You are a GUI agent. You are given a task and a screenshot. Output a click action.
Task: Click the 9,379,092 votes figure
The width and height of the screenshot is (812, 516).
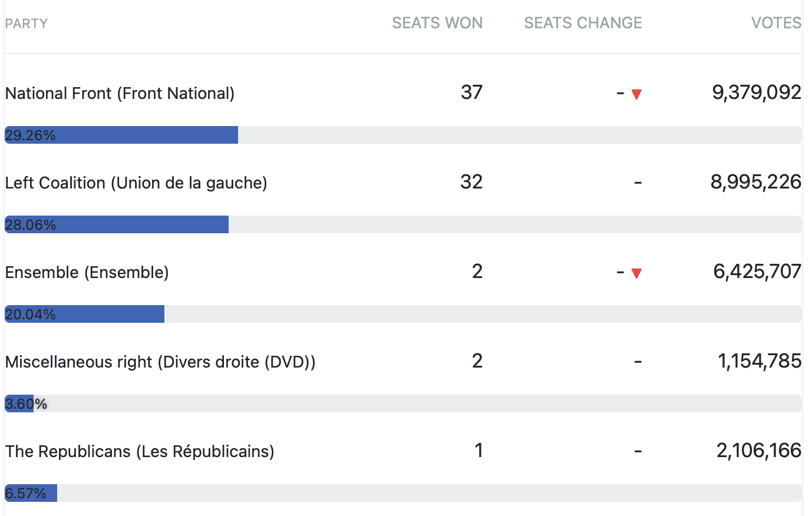pyautogui.click(x=757, y=92)
